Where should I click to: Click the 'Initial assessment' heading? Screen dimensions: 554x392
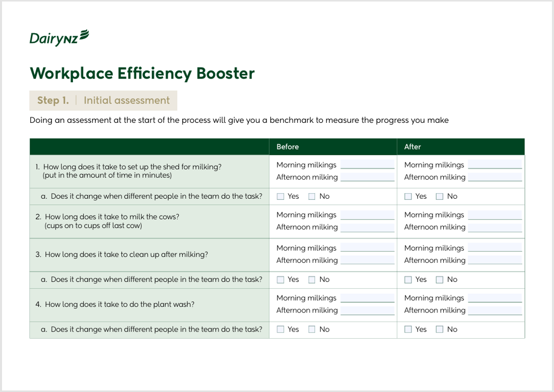tap(127, 100)
